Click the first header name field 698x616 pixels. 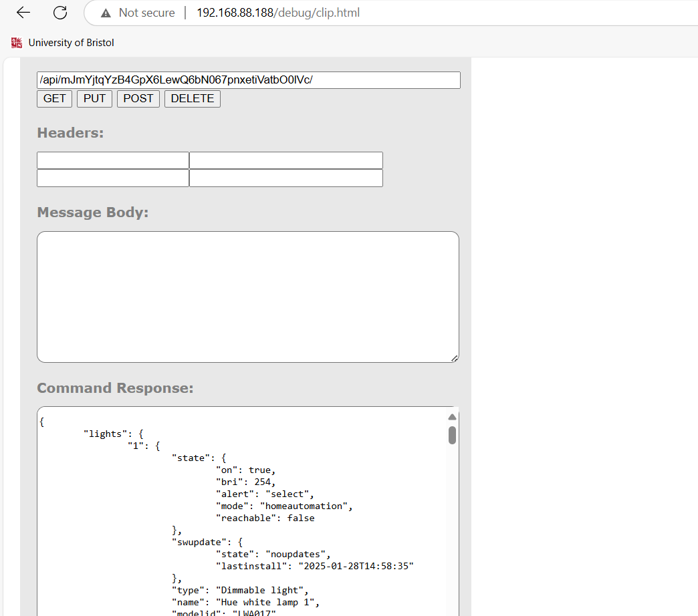[113, 160]
